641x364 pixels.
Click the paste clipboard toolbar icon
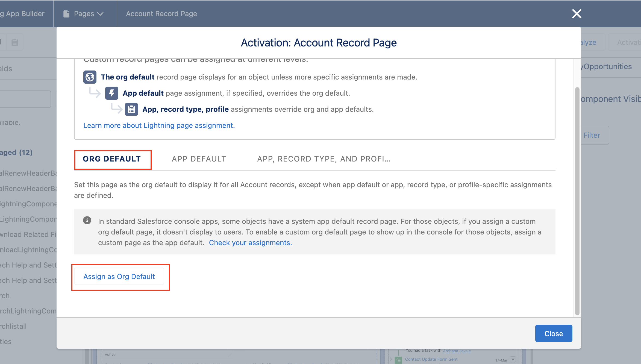pos(15,42)
